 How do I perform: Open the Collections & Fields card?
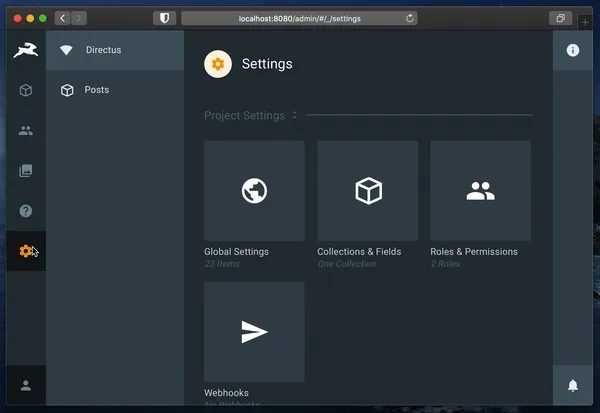367,191
